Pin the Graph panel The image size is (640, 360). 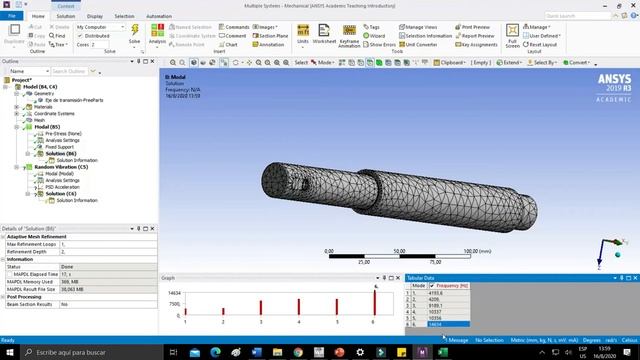coord(384,278)
